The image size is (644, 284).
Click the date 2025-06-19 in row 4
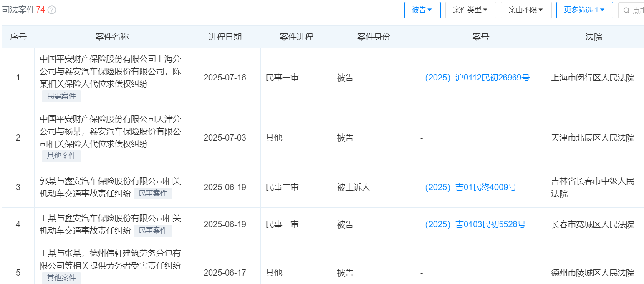[x=225, y=225]
